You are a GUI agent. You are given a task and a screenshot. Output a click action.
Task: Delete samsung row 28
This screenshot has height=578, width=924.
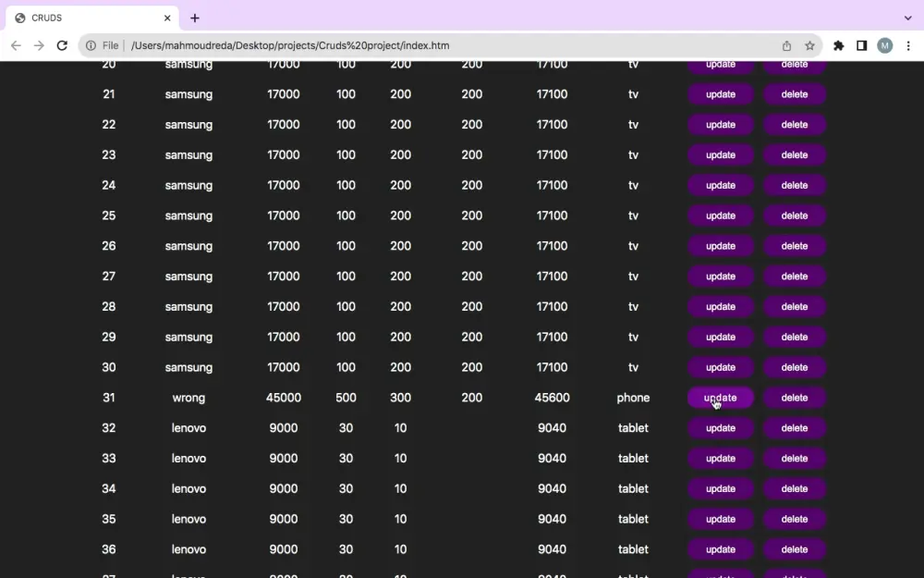coord(795,307)
